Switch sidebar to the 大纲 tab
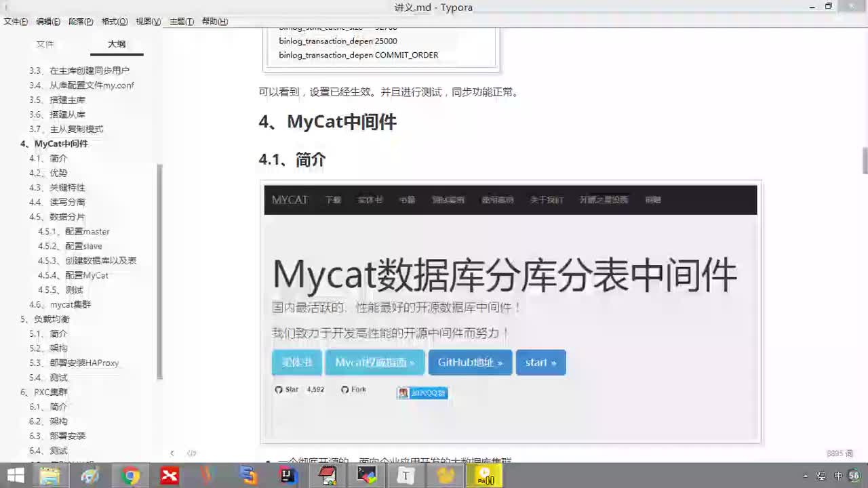 (x=117, y=44)
